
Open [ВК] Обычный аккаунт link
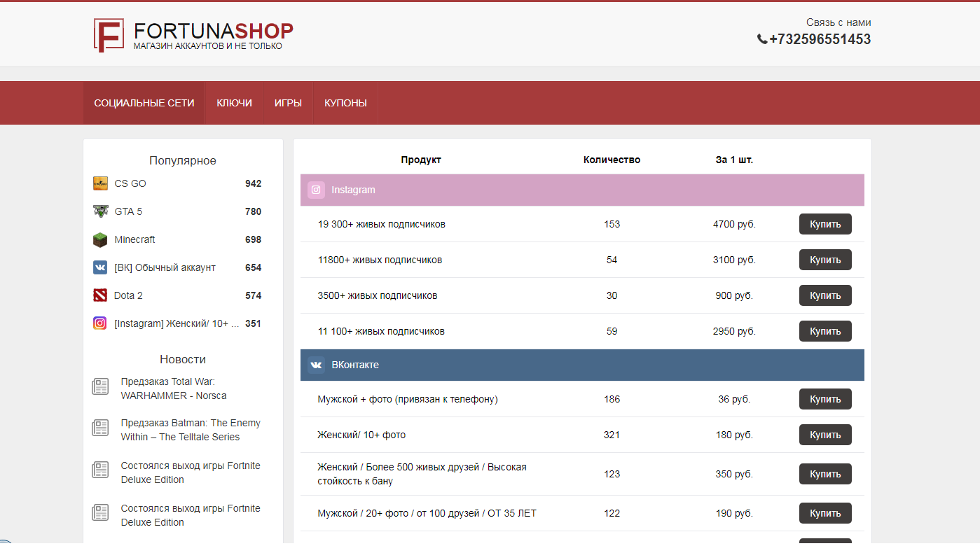[165, 267]
